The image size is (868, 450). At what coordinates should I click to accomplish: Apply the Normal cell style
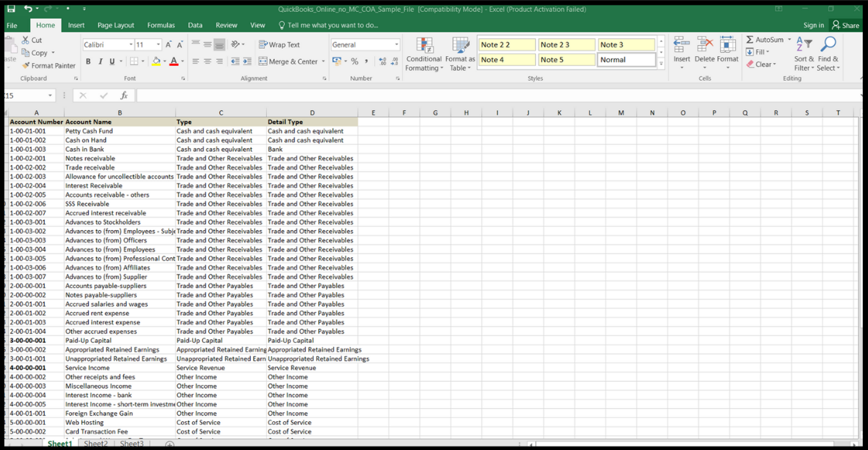click(626, 60)
